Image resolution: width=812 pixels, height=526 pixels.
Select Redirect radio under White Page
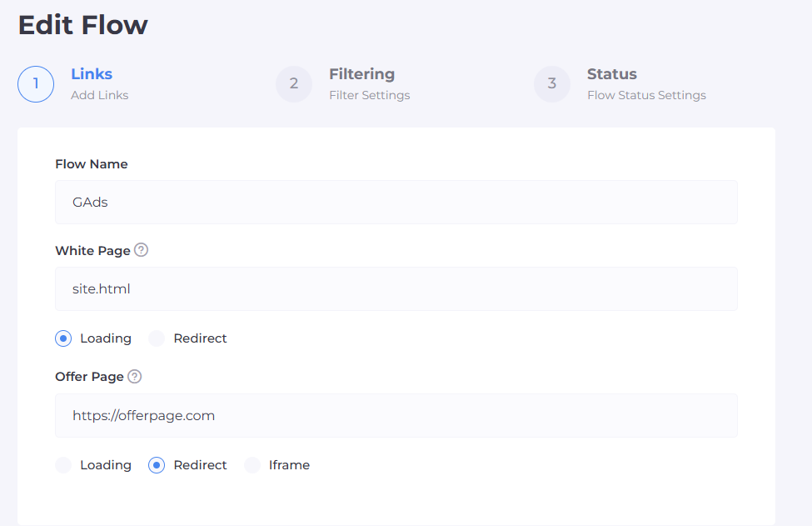pyautogui.click(x=157, y=338)
